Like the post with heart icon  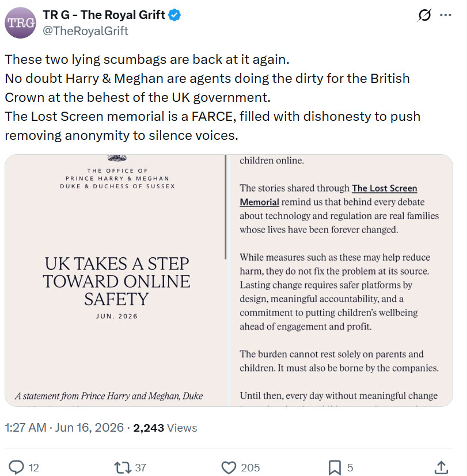[x=229, y=467]
